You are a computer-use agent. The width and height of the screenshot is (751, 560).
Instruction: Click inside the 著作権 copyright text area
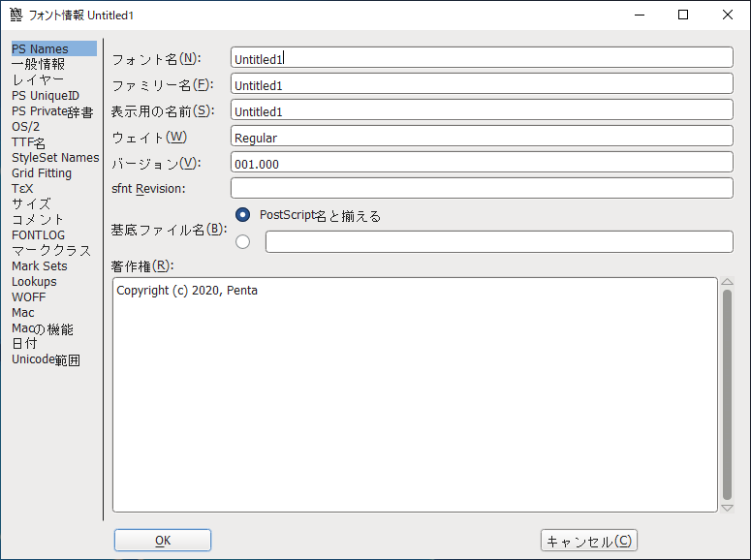(415, 394)
